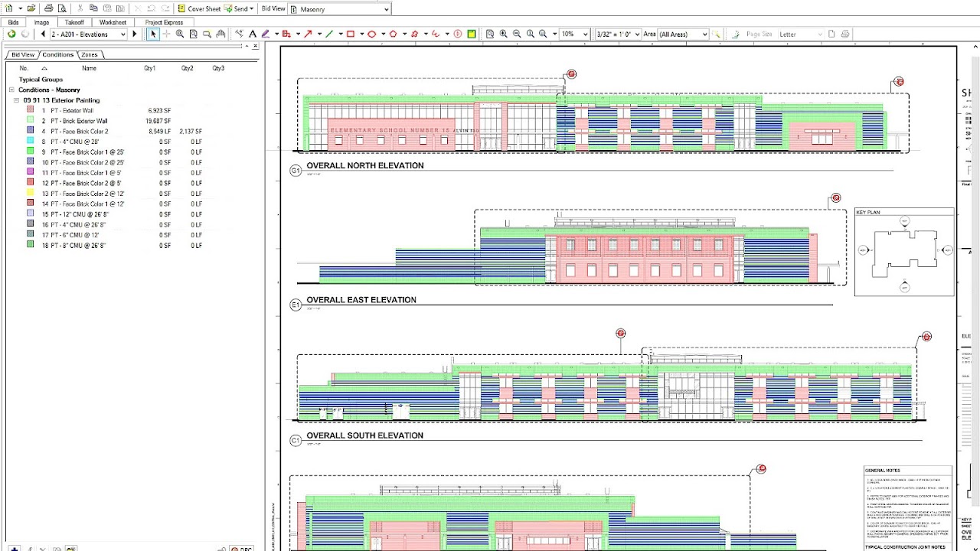Viewport: 980px width, 551px height.
Task: Click the 2,137 SF Qty2 value
Action: 191,132
